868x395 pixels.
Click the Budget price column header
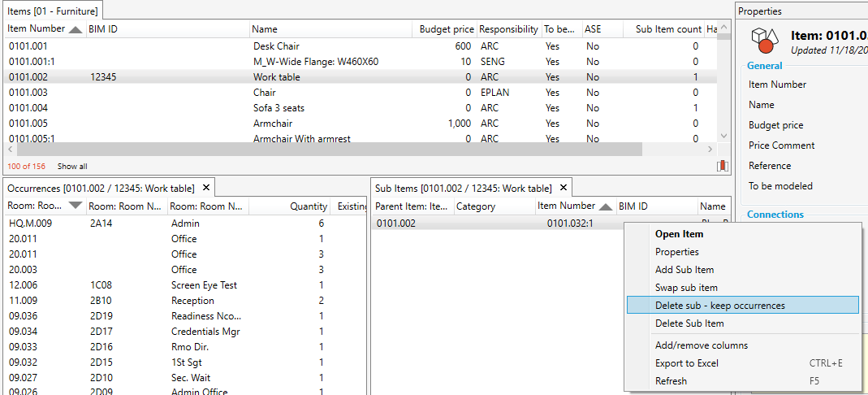click(x=446, y=29)
